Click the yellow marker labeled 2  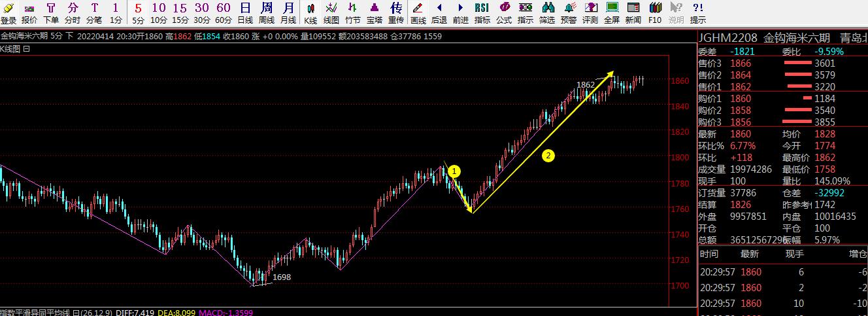pyautogui.click(x=549, y=156)
